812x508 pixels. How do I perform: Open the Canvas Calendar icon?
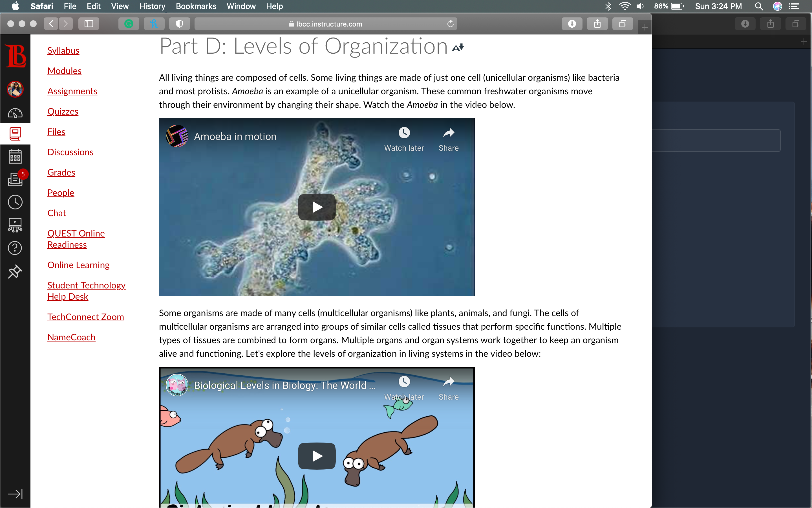coord(15,157)
